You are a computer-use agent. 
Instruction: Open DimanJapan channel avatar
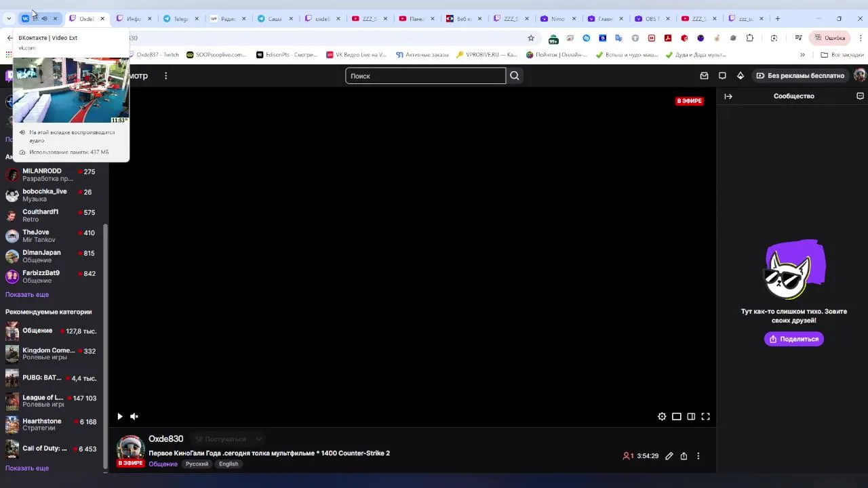pos(12,256)
